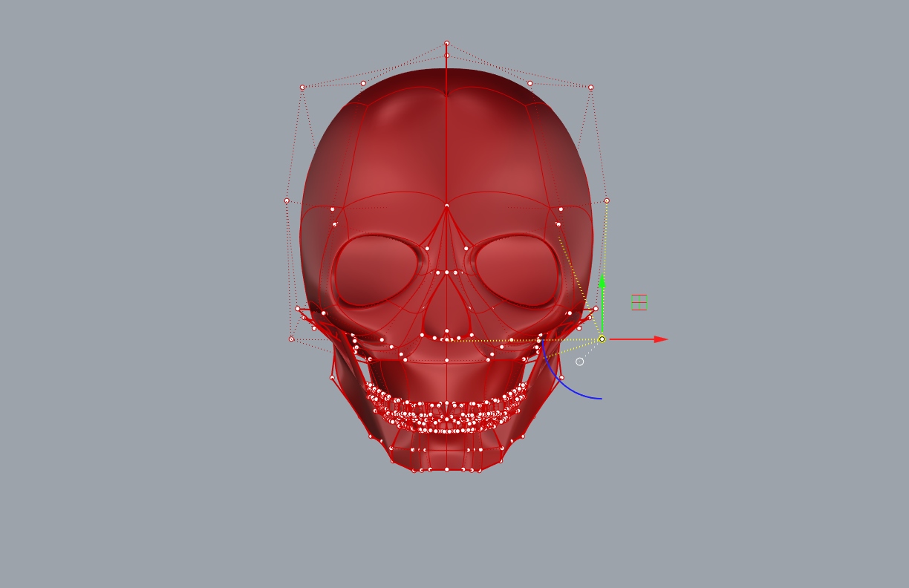
Task: Click the yellow-ringed gumball origin point
Action: [x=602, y=339]
